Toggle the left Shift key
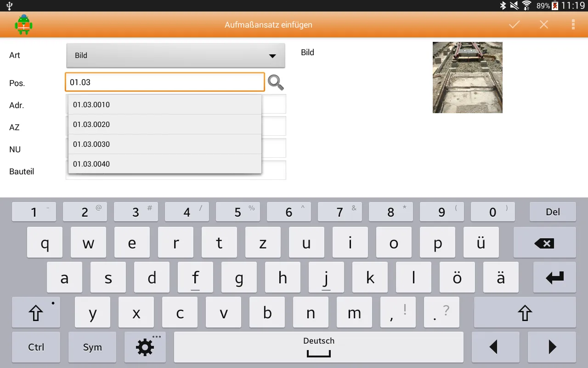Image resolution: width=588 pixels, height=368 pixels. [36, 313]
